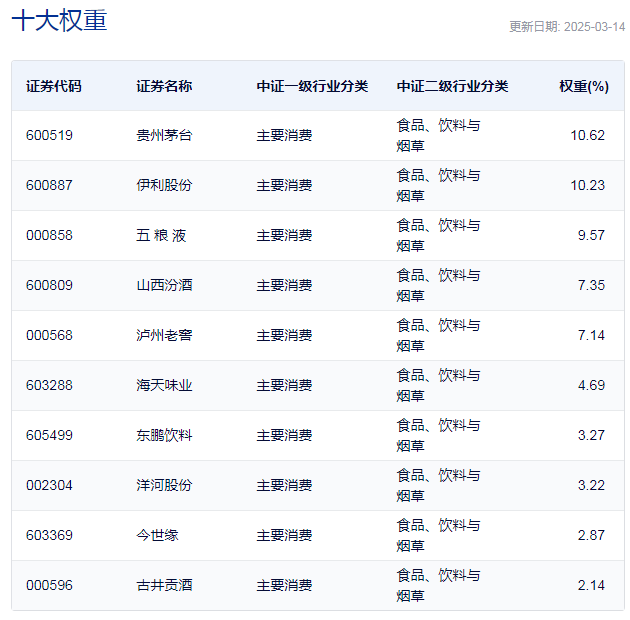The height and width of the screenshot is (620, 630).
Task: Click 主要消费 in the 今世缘 row
Action: (x=284, y=536)
